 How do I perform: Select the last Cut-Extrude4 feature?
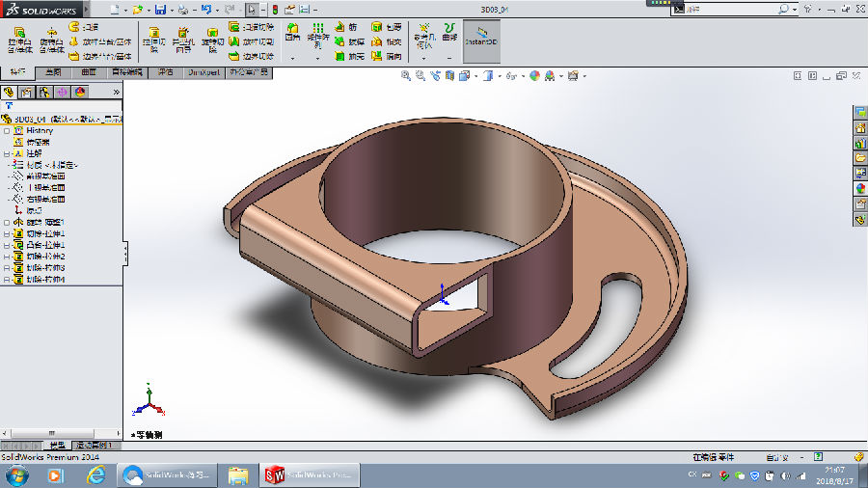click(45, 280)
